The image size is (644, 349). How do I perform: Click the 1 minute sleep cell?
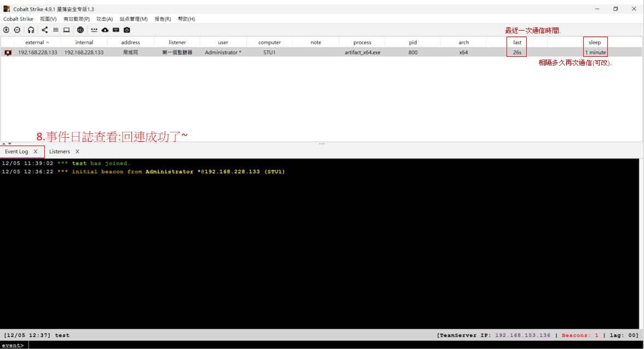(x=596, y=53)
